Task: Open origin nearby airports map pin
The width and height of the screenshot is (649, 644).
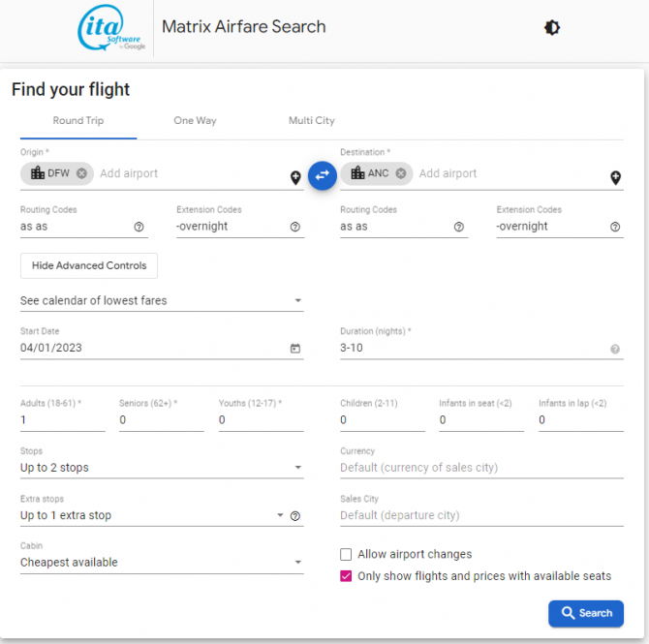Action: pos(295,177)
